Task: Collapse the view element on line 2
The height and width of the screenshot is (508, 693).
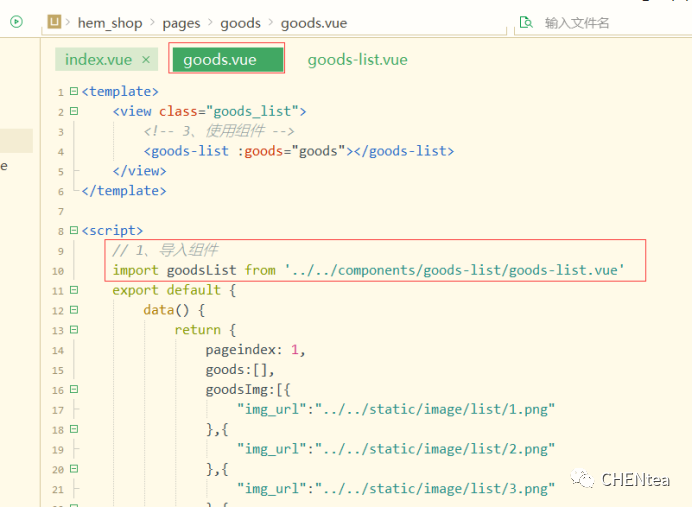Action: tap(74, 111)
